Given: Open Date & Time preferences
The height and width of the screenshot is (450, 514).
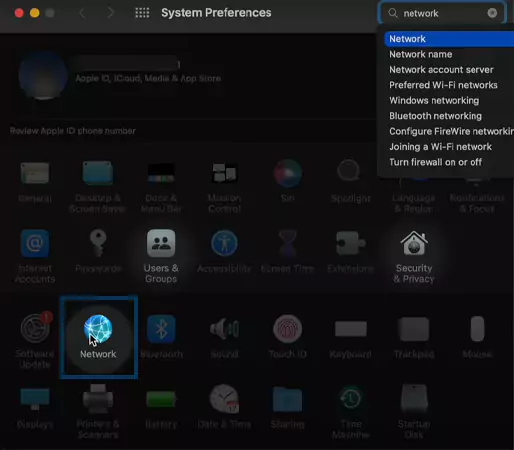Looking at the screenshot, I should click(x=224, y=399).
